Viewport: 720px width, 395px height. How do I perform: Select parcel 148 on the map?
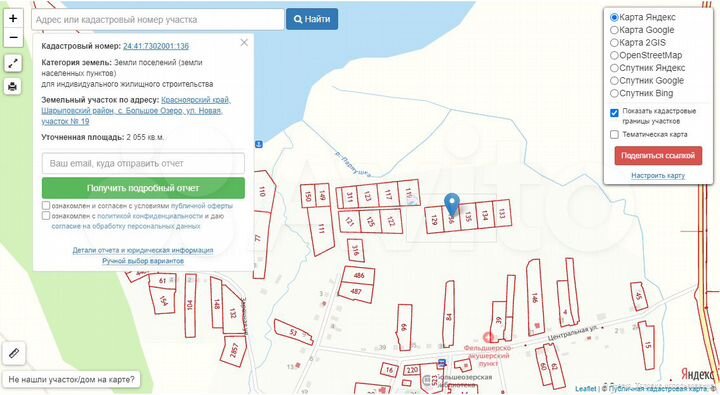[217, 303]
